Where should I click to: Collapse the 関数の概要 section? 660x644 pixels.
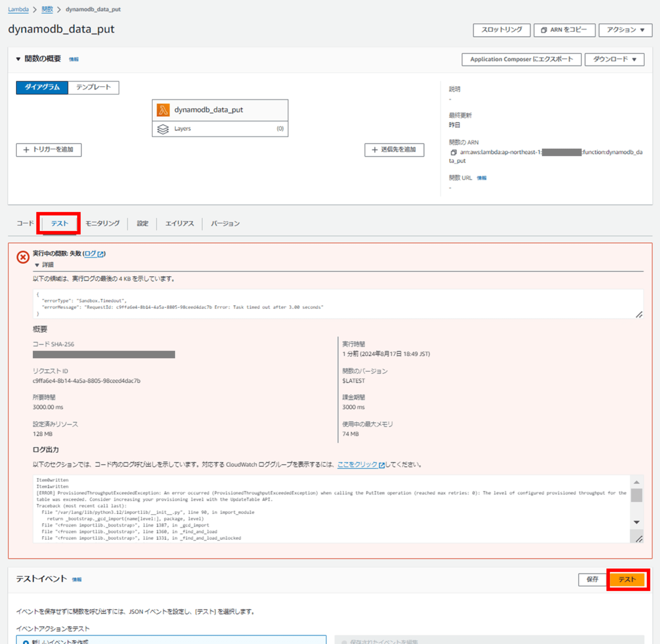18,59
